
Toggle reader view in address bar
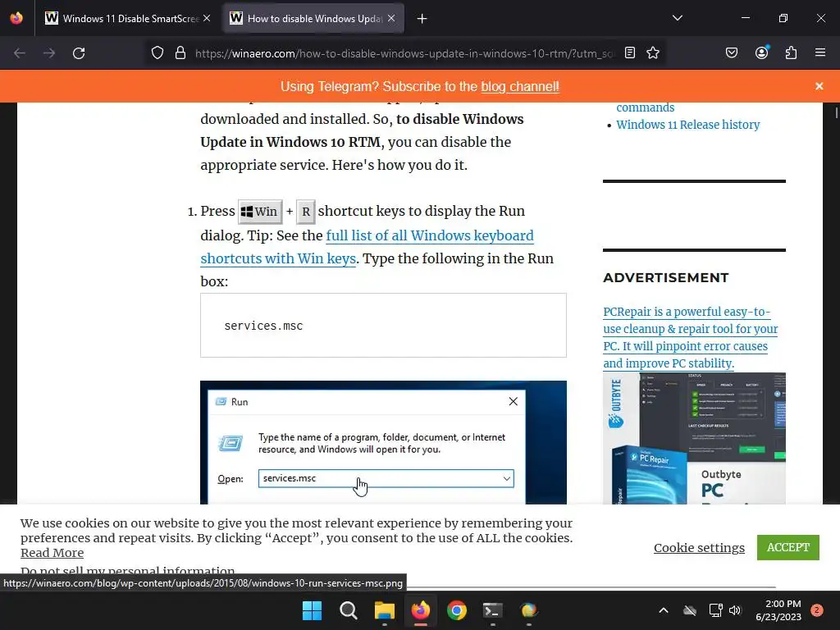coord(630,52)
